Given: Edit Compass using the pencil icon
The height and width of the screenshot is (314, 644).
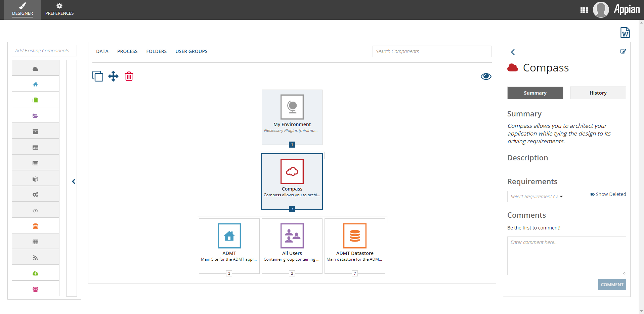Looking at the screenshot, I should pyautogui.click(x=624, y=51).
